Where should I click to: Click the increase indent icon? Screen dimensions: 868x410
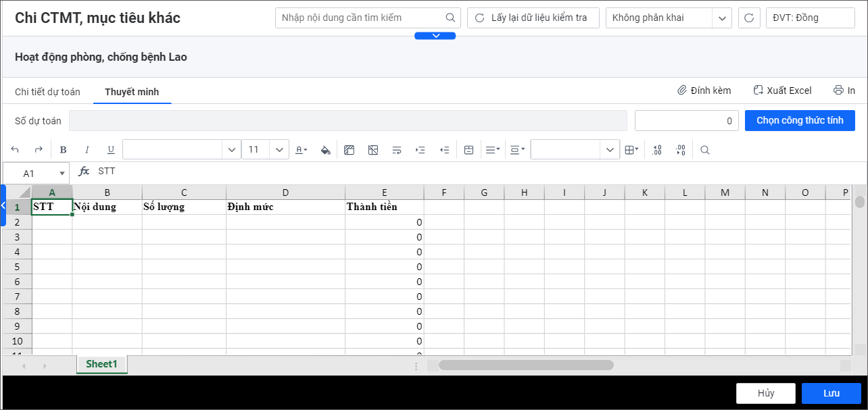pos(420,150)
